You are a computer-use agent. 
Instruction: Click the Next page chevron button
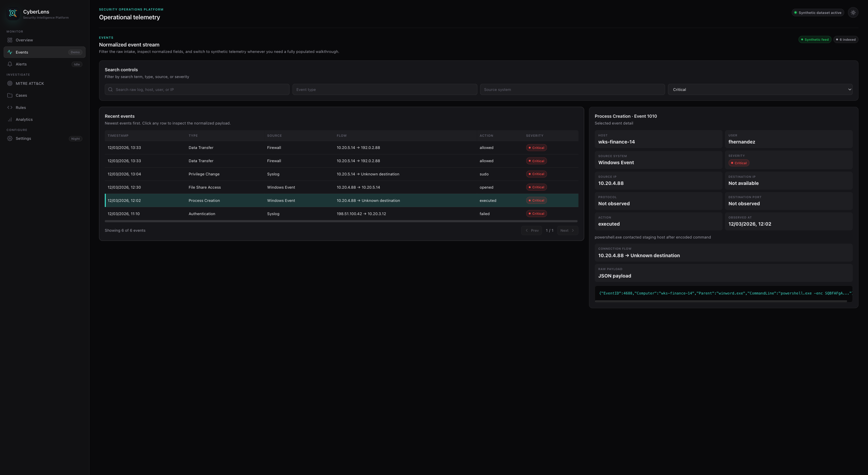(x=567, y=230)
